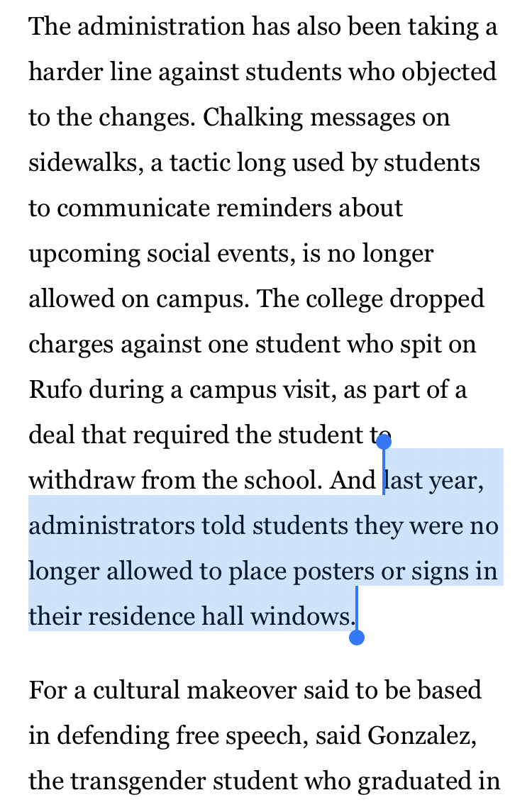Screen dimensions: 532x812
Task: Tap the selection end handle below "windows."
Action: coord(357,637)
